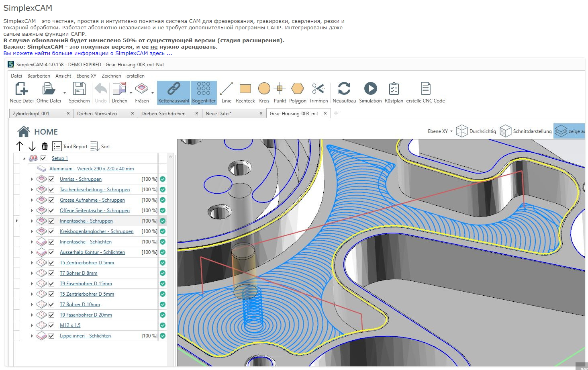Move the selected operation up
The width and height of the screenshot is (588, 370).
click(20, 146)
